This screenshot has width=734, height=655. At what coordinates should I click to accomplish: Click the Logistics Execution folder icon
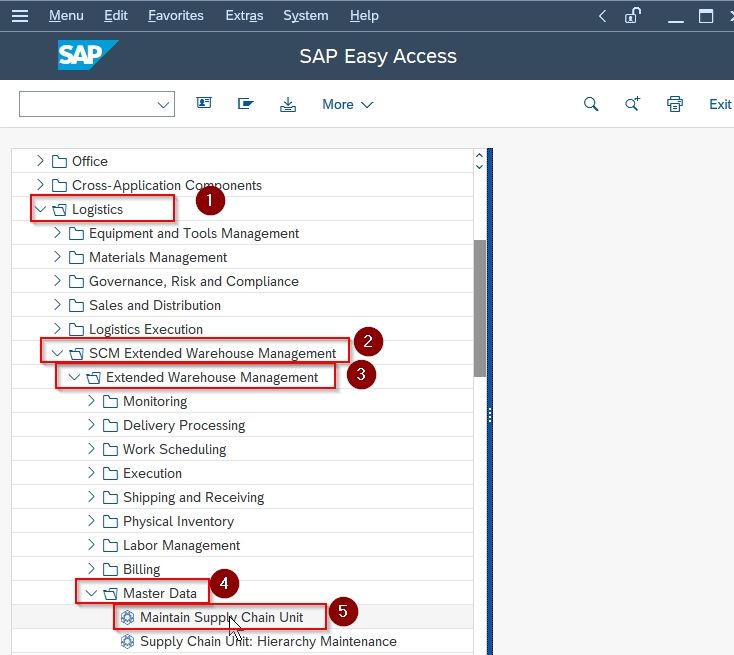76,329
